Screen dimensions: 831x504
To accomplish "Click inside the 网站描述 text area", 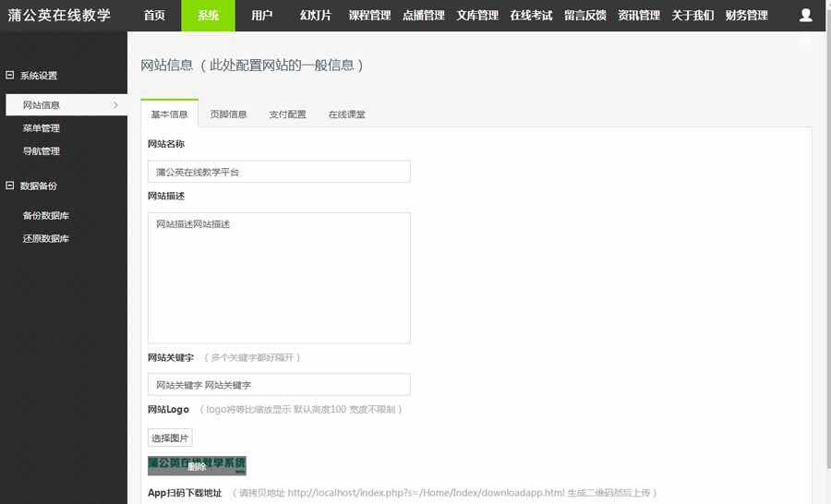I will (x=279, y=278).
